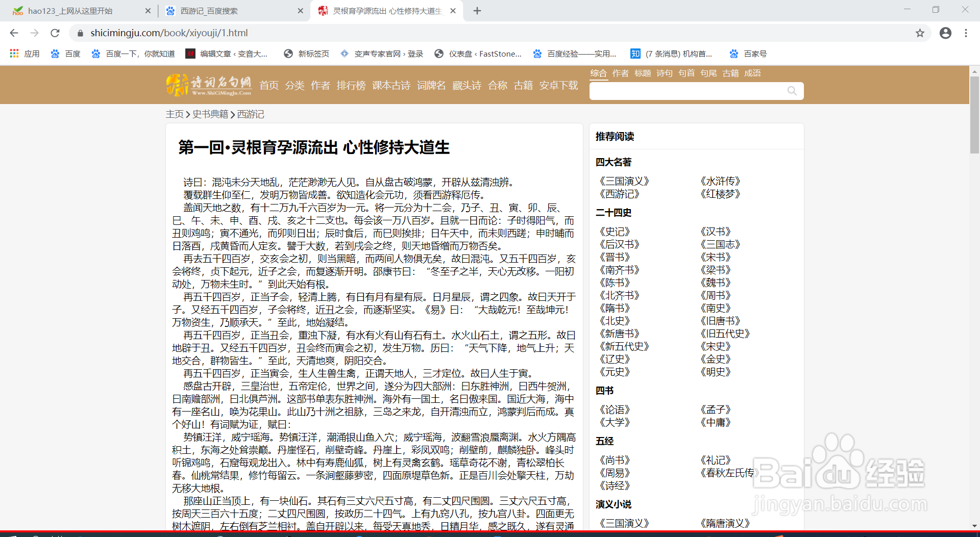Image resolution: width=980 pixels, height=537 pixels.
Task: Open 古籍 in main navigation bar
Action: click(523, 85)
